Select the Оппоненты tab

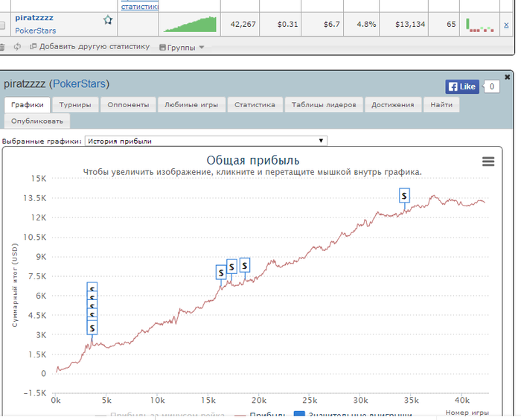point(128,105)
